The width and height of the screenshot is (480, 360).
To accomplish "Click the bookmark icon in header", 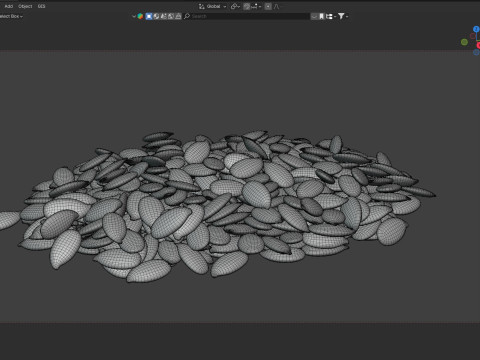I will 321,16.
